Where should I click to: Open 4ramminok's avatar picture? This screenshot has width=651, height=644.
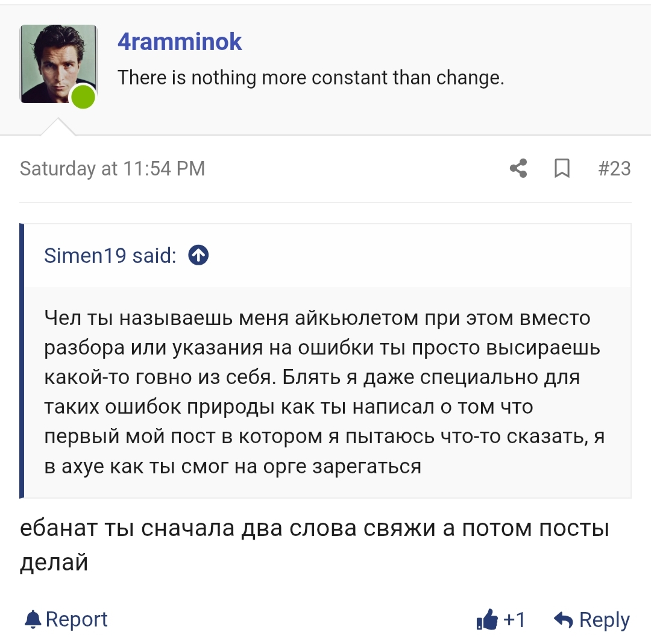[x=58, y=63]
